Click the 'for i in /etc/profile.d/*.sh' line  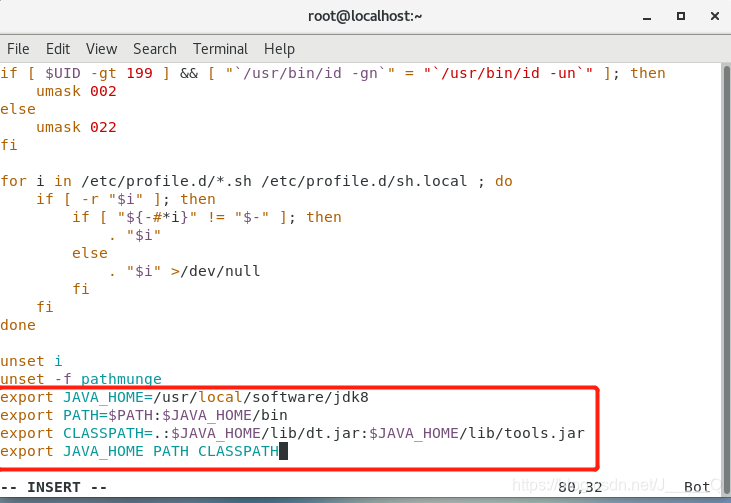[256, 181]
